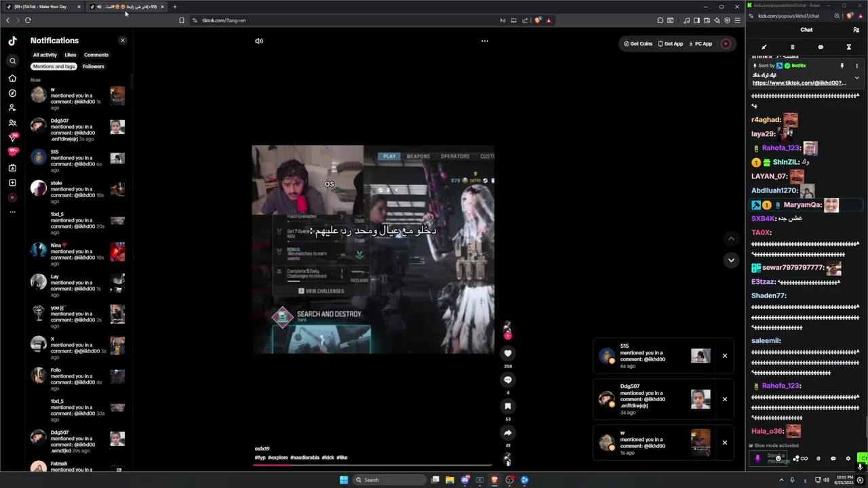Viewport: 868px width, 488px height.
Task: Click the Upload plus icon in sidebar
Action: tap(12, 182)
